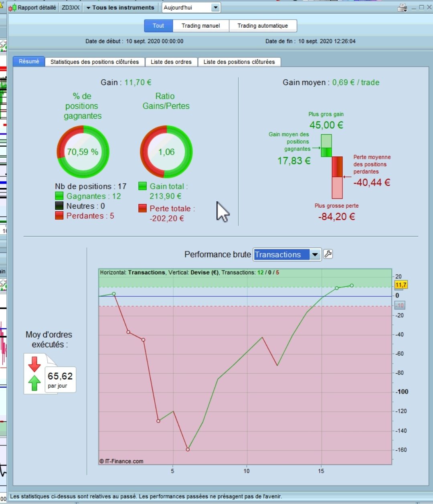Click the Gain total 213,90 € value
This screenshot has height=504, width=433.
(x=166, y=196)
